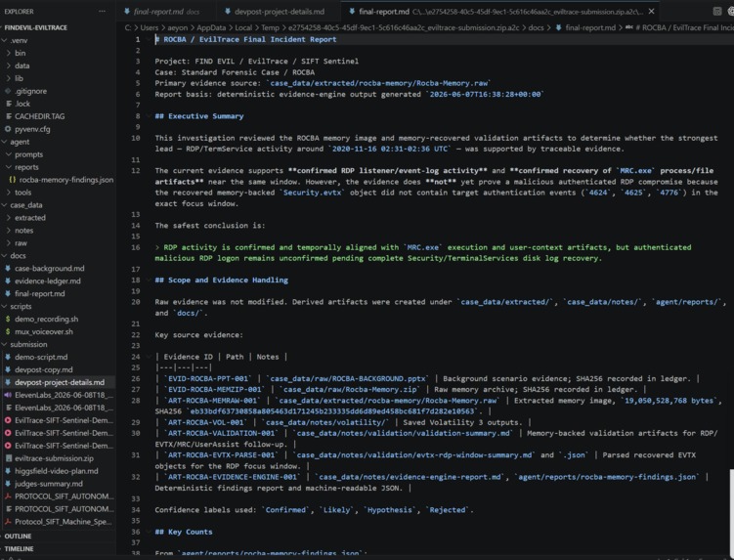
Task: Place cursor on 'ROCBA / EvilTrace Final Incident Report' heading
Action: pos(249,39)
